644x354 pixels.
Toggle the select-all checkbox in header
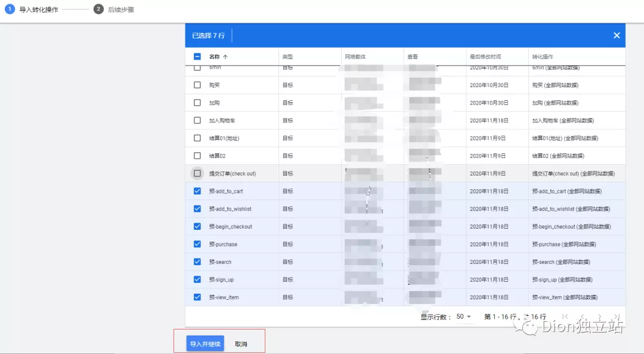[197, 57]
